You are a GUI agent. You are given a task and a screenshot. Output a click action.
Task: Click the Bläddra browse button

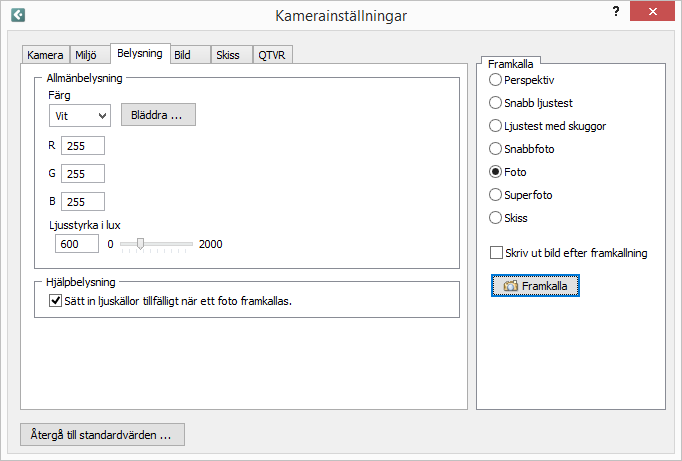[158, 115]
